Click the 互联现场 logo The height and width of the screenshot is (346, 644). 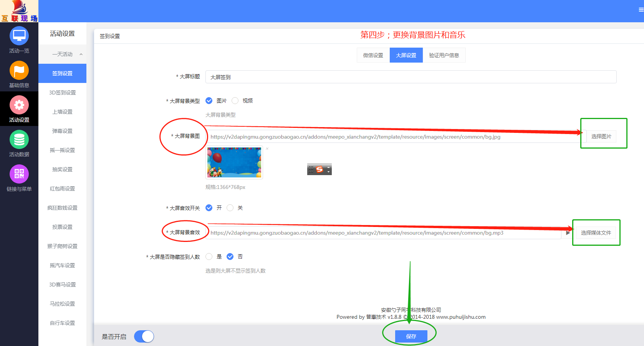pyautogui.click(x=19, y=11)
